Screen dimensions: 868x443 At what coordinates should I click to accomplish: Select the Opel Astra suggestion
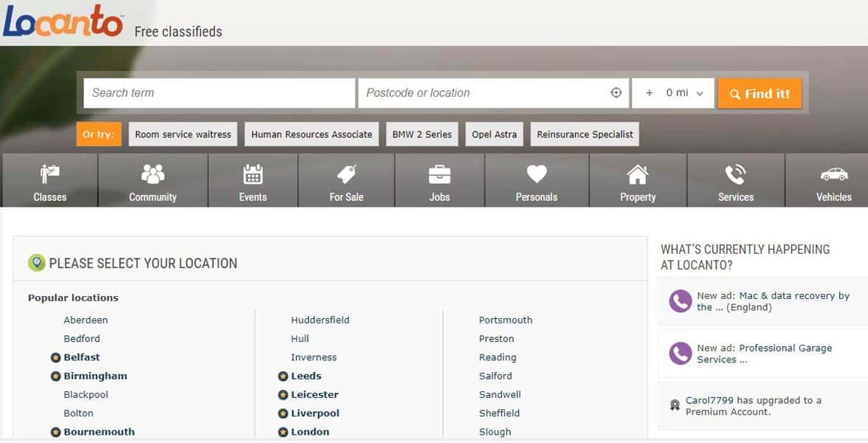tap(495, 134)
